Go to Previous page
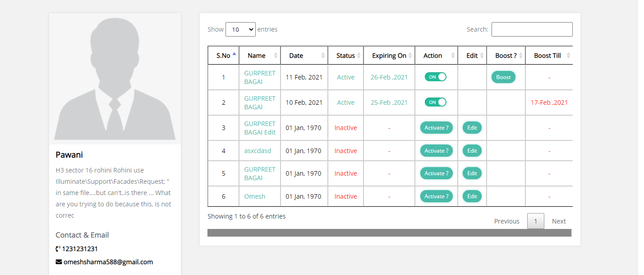644x275 pixels. tap(506, 221)
